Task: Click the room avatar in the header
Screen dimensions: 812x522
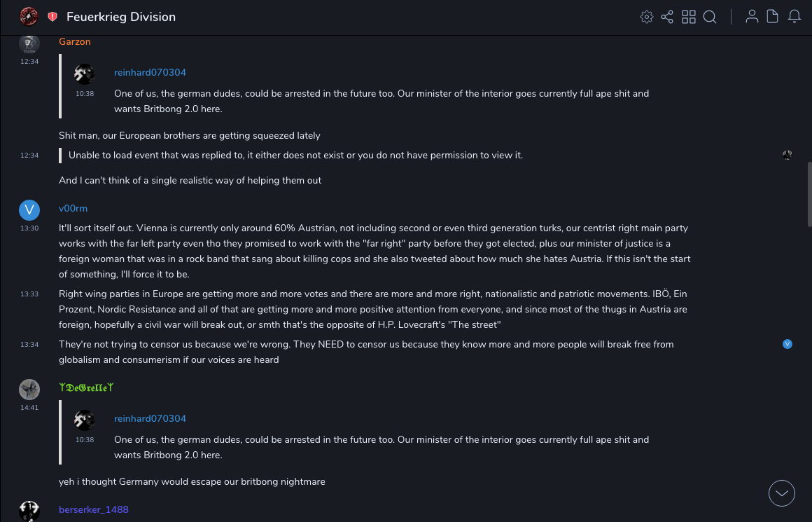Action: coord(29,16)
